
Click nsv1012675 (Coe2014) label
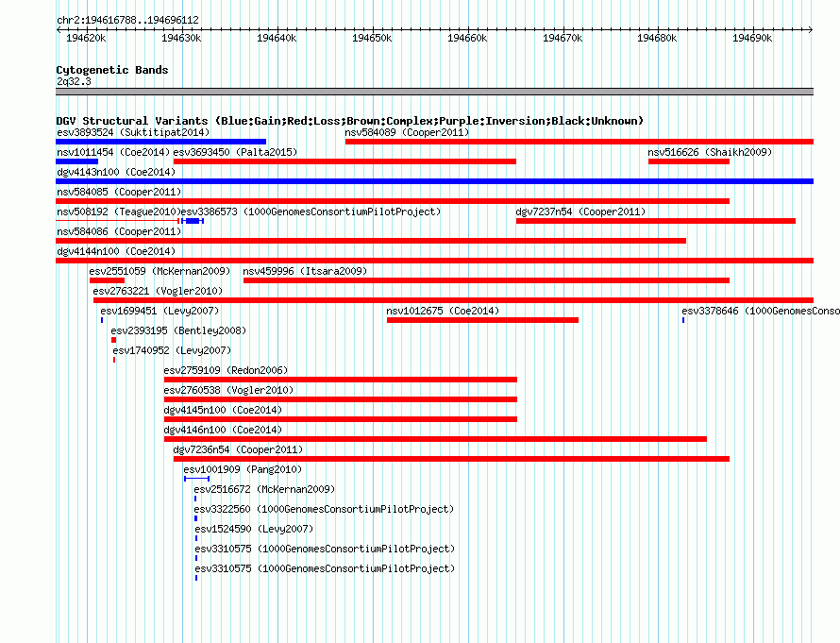coord(443,311)
